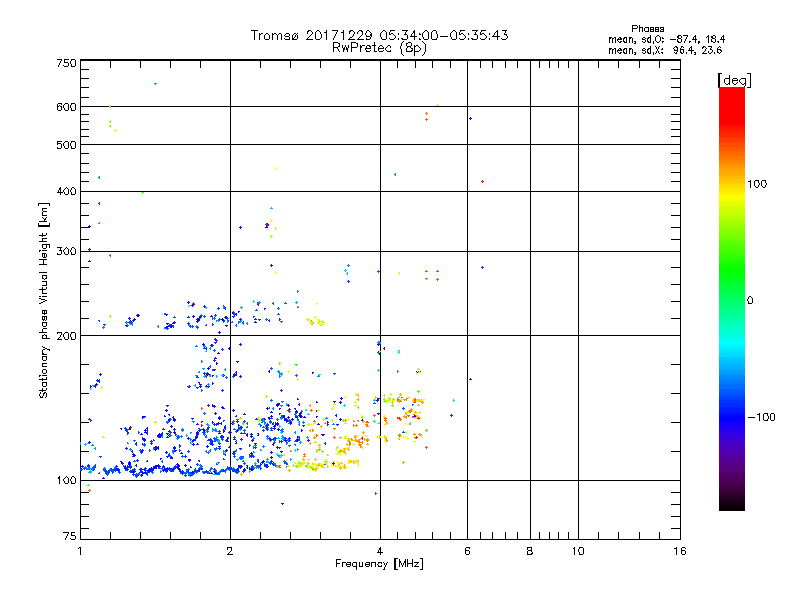Click the plot title 'Tromsø 20171229 05:34:00-05:35:43'
Viewport: 800px width, 600px height.
(379, 35)
